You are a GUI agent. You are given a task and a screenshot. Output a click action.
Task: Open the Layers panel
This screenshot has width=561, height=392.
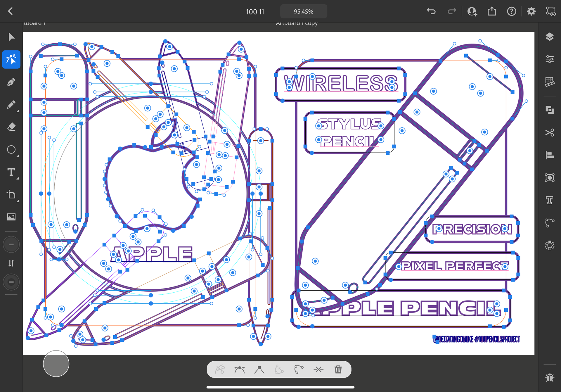550,37
